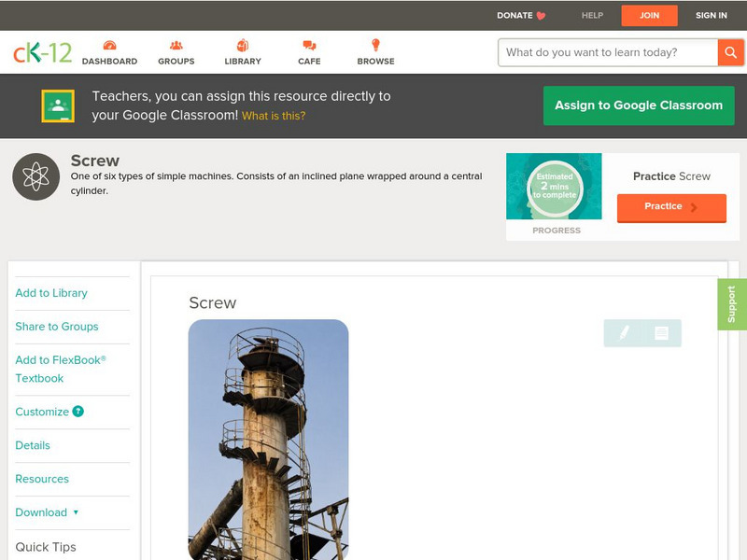Click the CK-12 logo
The image size is (747, 560).
tap(42, 52)
